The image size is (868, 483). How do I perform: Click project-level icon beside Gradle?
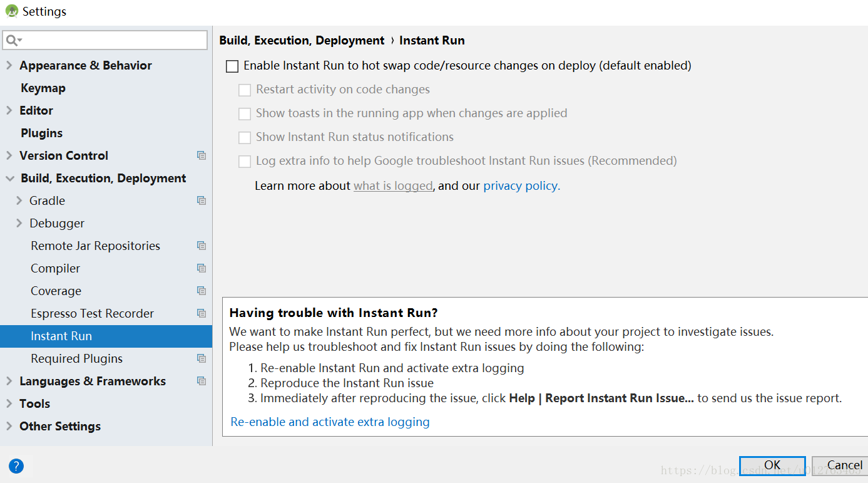[201, 200]
